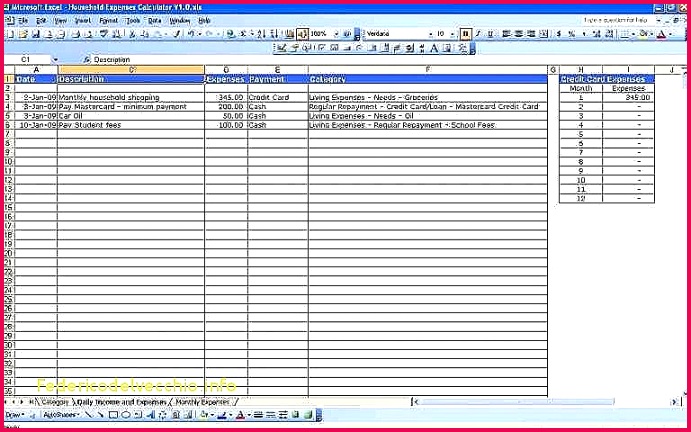Open the File menu
The width and height of the screenshot is (691, 432).
pos(23,21)
